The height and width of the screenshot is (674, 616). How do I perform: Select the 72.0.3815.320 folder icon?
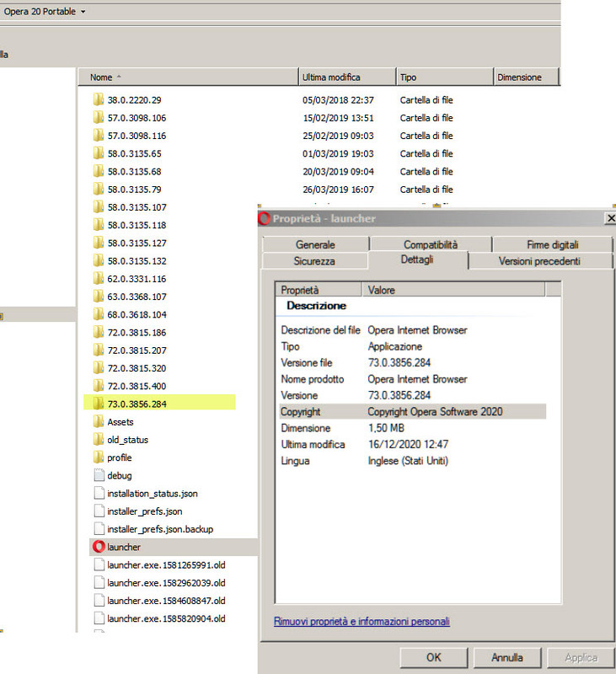point(99,368)
